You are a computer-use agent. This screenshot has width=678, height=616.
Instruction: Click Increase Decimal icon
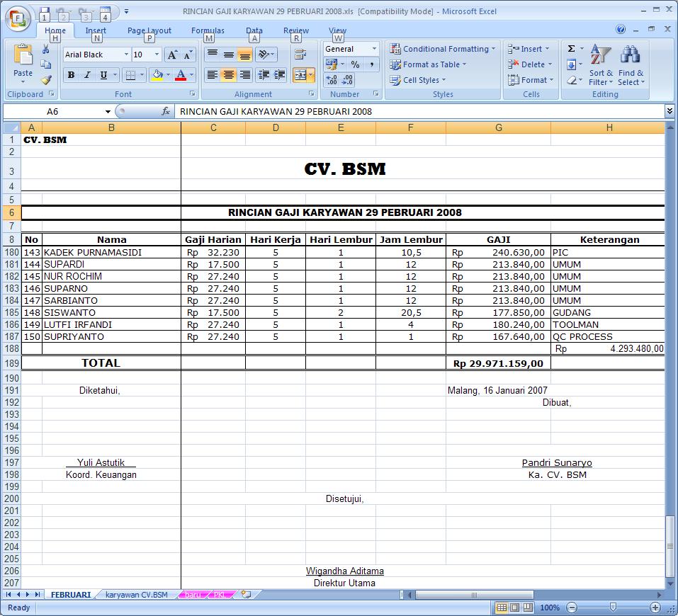coord(332,80)
